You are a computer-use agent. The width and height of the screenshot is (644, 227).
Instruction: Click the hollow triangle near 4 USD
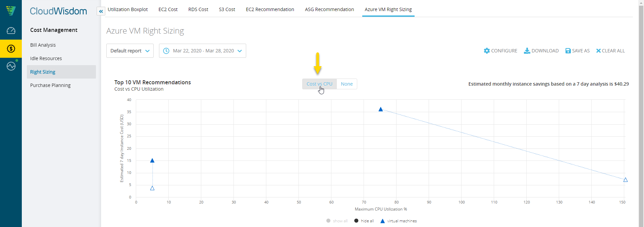pos(152,188)
